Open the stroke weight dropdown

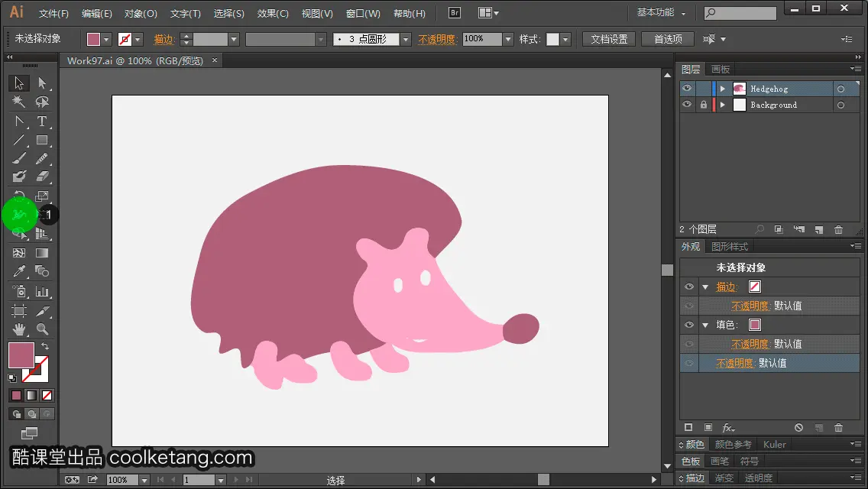(x=234, y=39)
